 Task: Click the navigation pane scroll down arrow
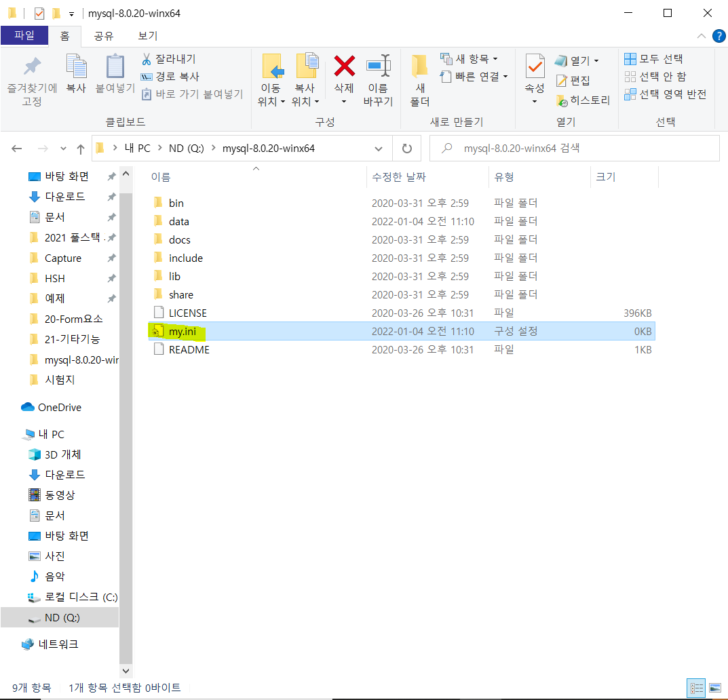(126, 671)
